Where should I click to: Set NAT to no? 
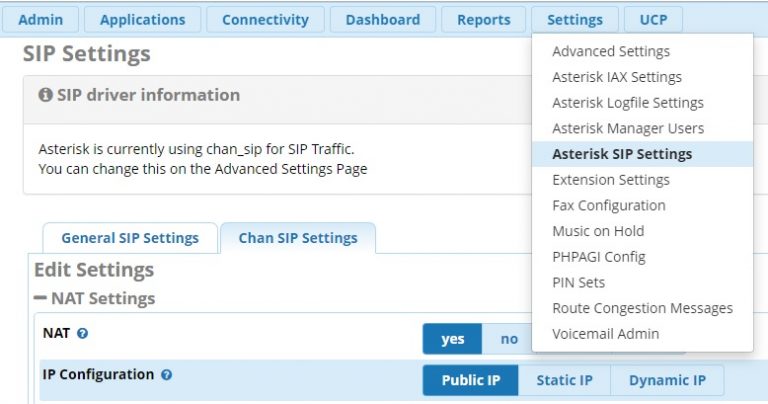coord(509,339)
